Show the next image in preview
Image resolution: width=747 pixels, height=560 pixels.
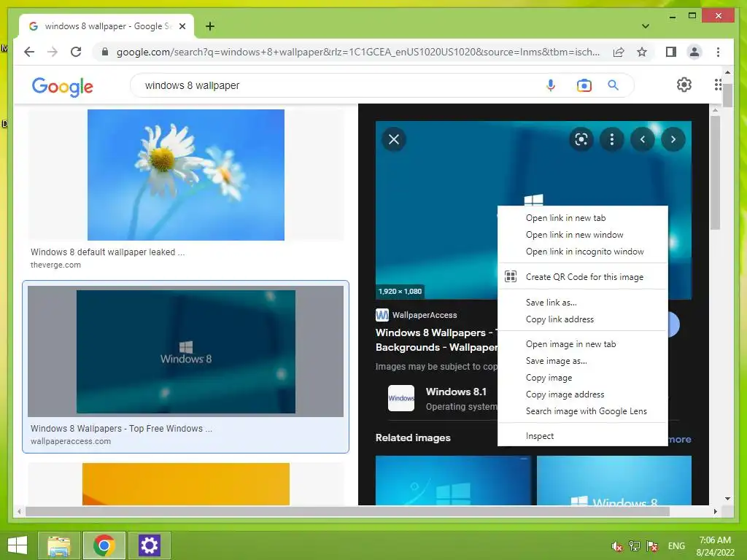point(673,139)
